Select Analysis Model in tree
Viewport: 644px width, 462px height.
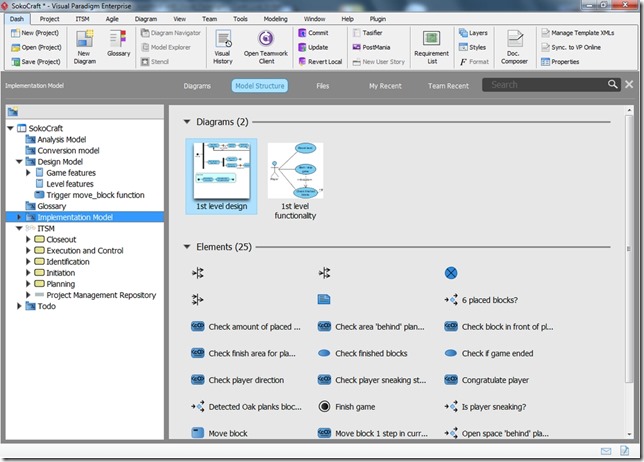pyautogui.click(x=55, y=140)
